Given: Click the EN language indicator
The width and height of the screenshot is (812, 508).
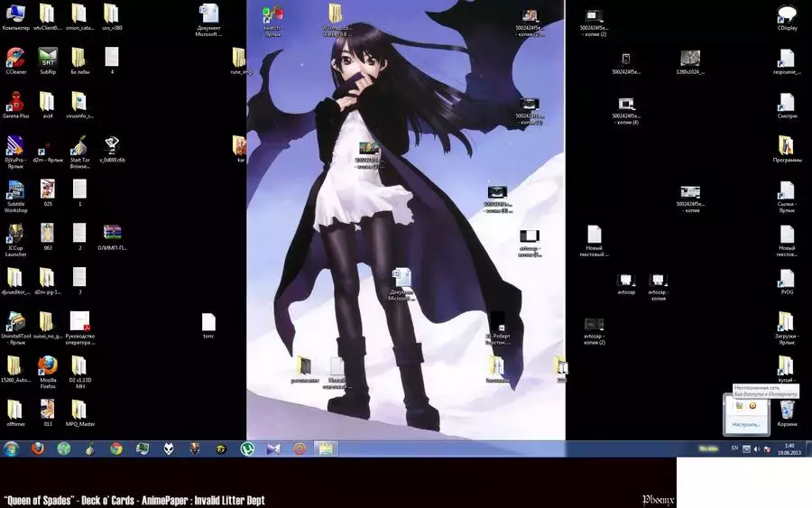Looking at the screenshot, I should point(734,448).
